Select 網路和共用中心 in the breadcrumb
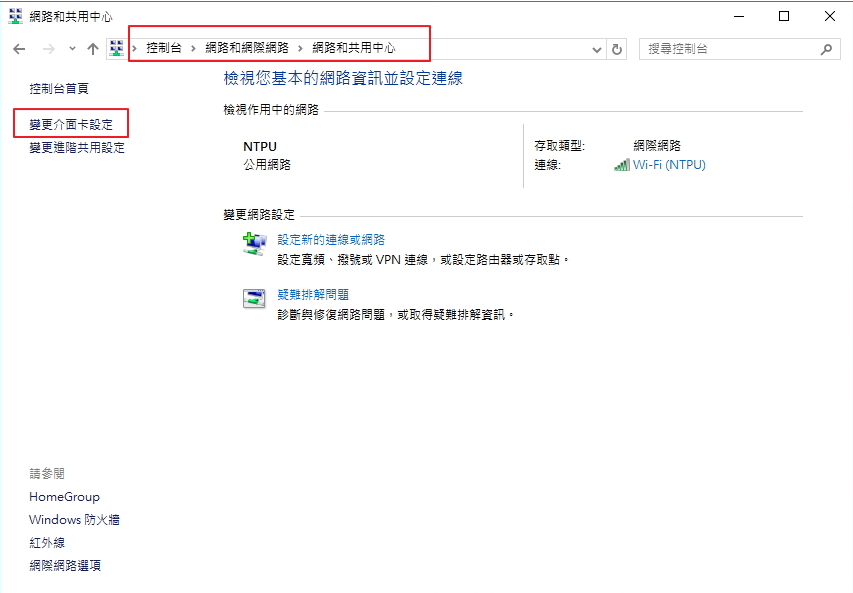Image resolution: width=853 pixels, height=593 pixels. pos(354,48)
